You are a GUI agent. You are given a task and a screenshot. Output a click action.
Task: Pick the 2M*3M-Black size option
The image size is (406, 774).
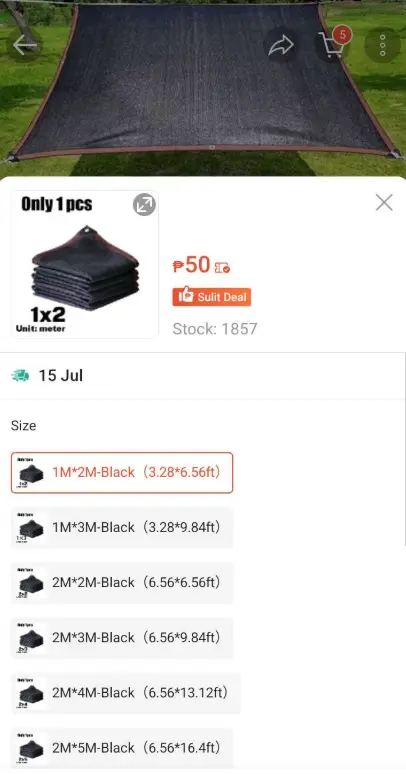pos(122,638)
